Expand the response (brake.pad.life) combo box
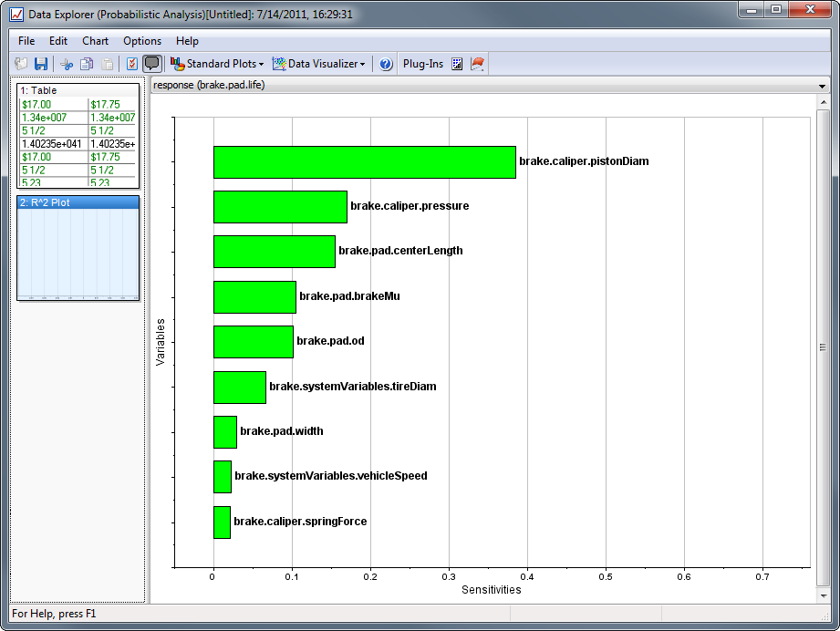The height and width of the screenshot is (631, 840). pos(823,85)
